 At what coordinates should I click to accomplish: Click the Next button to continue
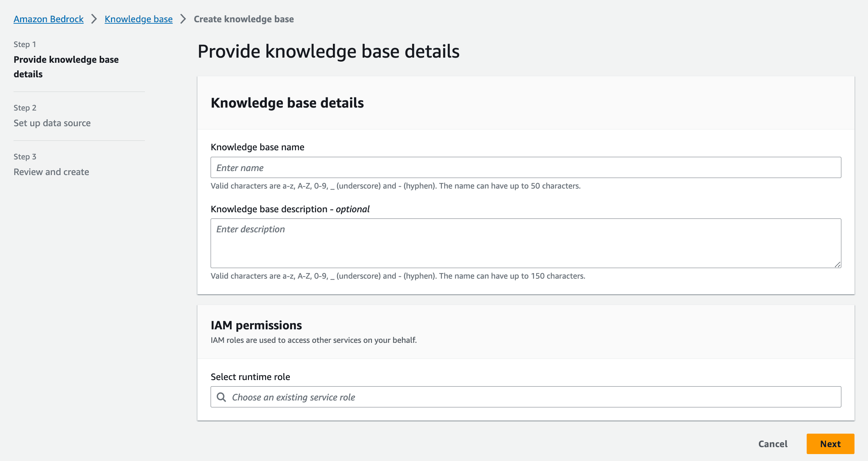830,444
